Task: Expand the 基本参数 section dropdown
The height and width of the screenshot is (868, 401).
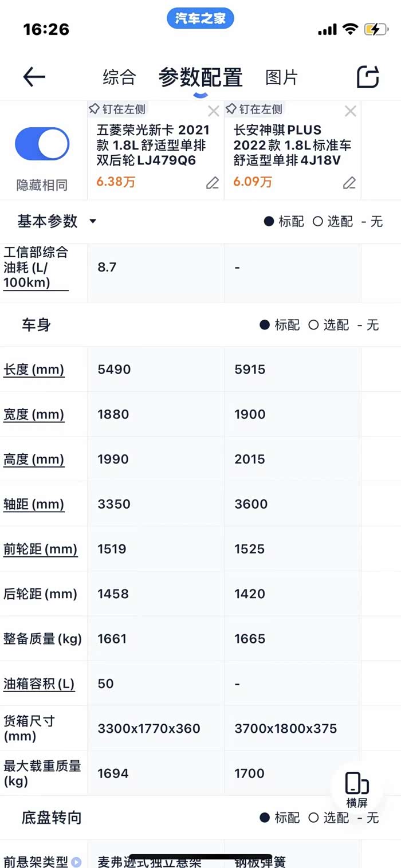Action: 93,222
